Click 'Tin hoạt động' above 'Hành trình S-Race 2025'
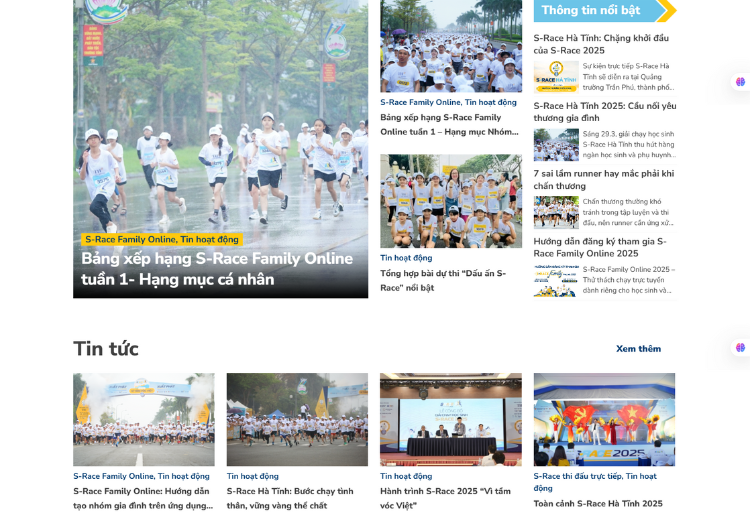750x527 pixels. (406, 476)
